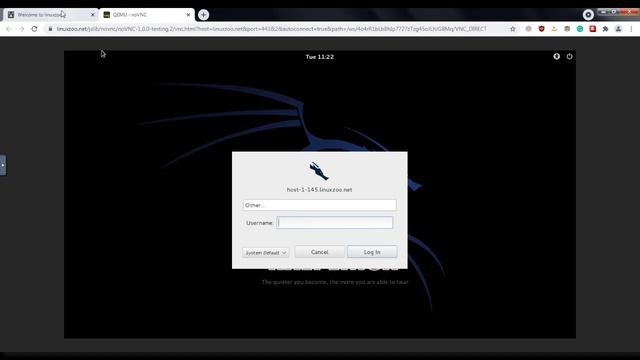Close the QEMU - noVNC tab
Image resolution: width=640 pixels, height=360 pixels.
pos(188,15)
